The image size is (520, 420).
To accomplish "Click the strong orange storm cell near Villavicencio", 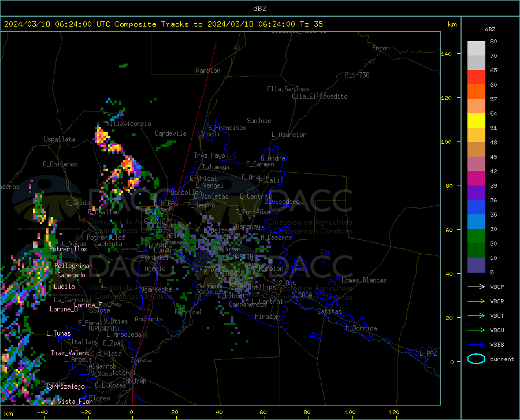I will click(x=101, y=136).
